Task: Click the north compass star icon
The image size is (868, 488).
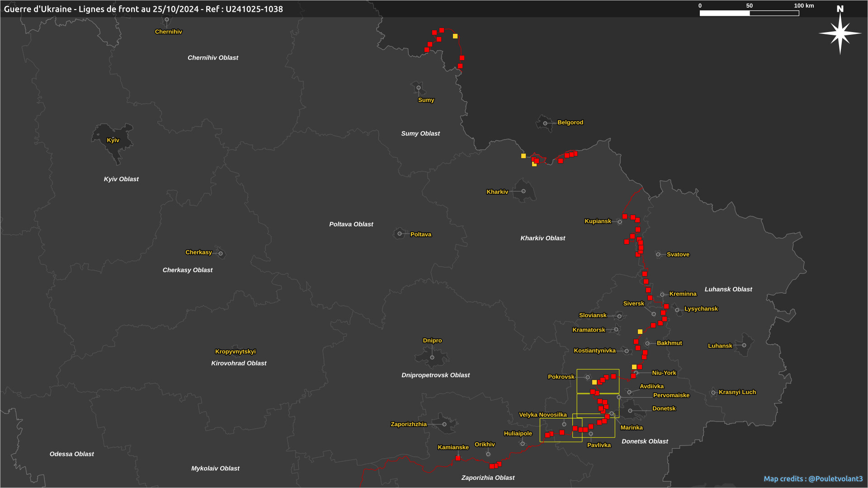Action: click(x=840, y=33)
